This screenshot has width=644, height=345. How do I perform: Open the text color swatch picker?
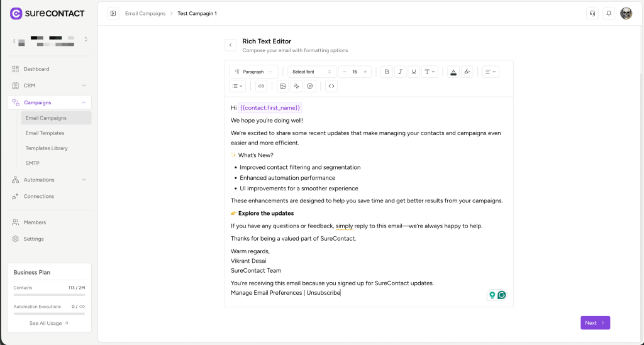(x=453, y=72)
